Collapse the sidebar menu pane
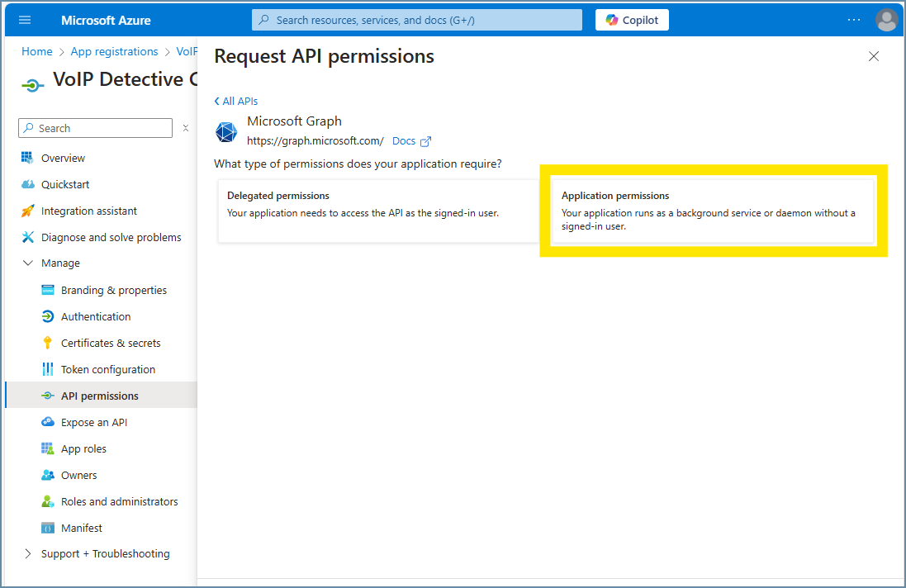Viewport: 906px width, 588px height. coord(186,128)
